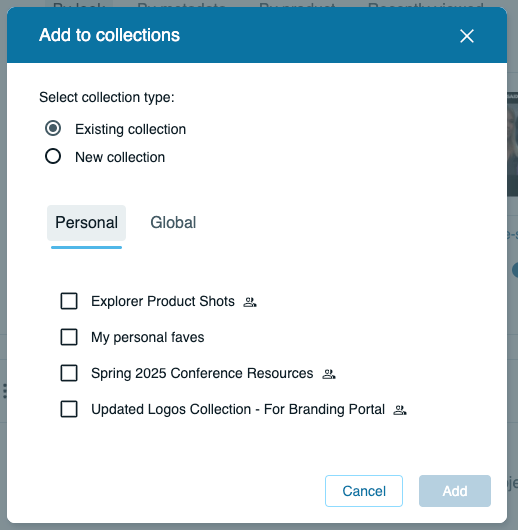Click 'Updated Logos Collection - For Branding Portal' label
This screenshot has width=518, height=530.
[x=238, y=409]
